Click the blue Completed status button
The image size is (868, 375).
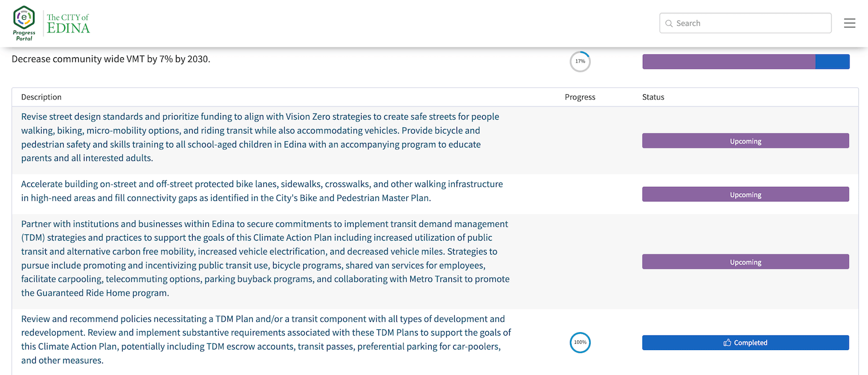pyautogui.click(x=745, y=343)
